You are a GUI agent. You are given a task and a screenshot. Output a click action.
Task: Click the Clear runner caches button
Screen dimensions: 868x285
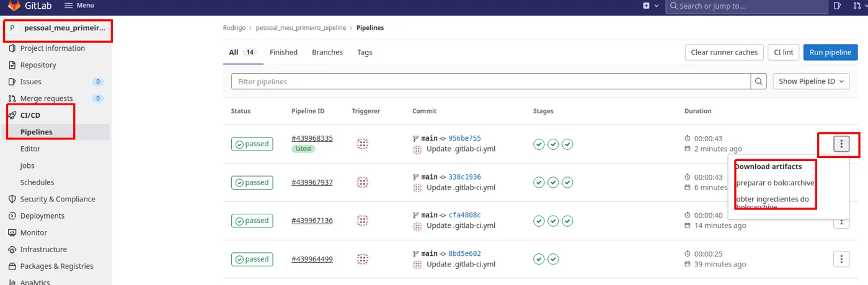coord(724,52)
